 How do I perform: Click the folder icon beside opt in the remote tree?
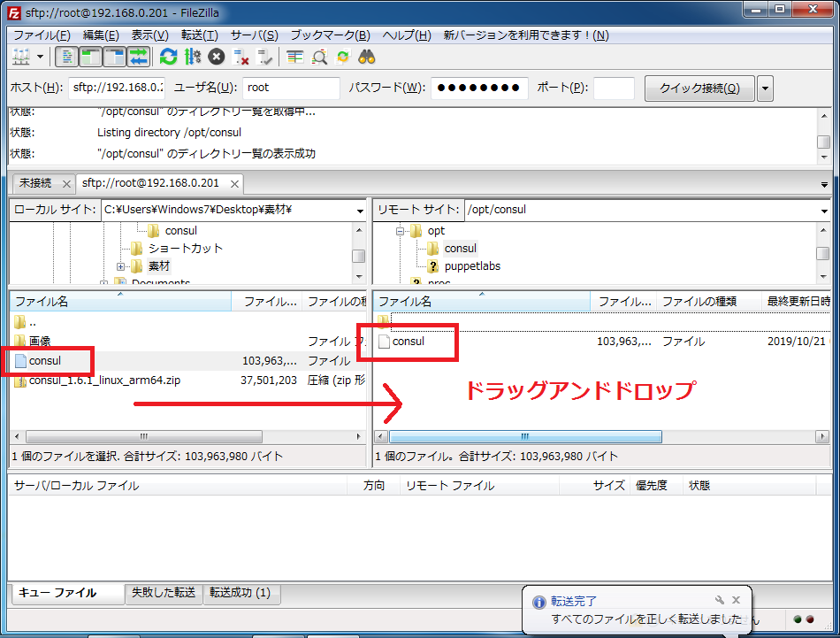(416, 231)
